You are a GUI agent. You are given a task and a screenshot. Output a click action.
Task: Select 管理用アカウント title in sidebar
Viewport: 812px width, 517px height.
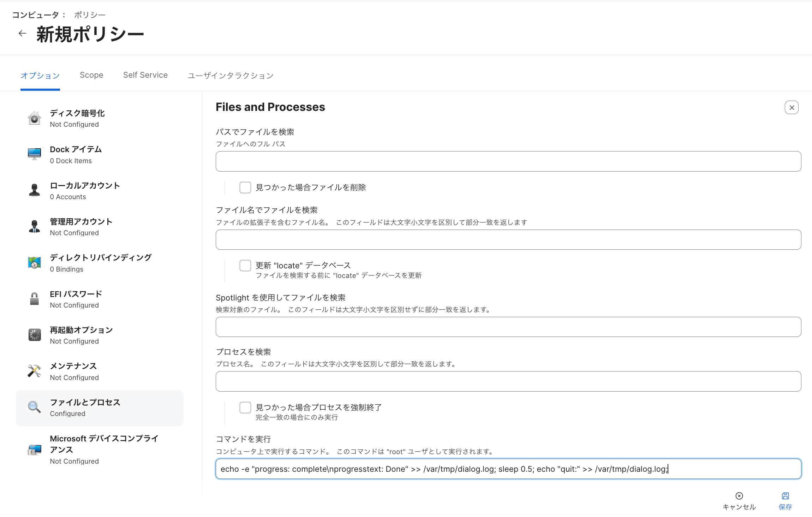[81, 222]
